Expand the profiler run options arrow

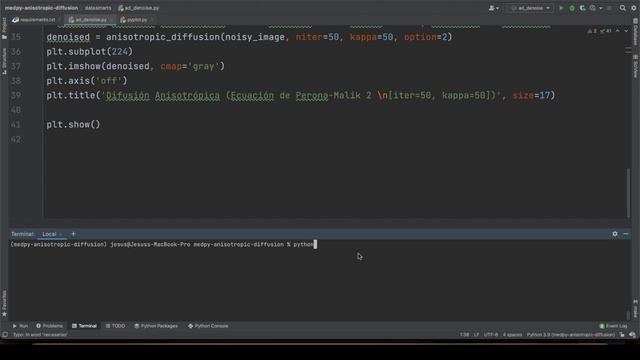pyautogui.click(x=600, y=8)
